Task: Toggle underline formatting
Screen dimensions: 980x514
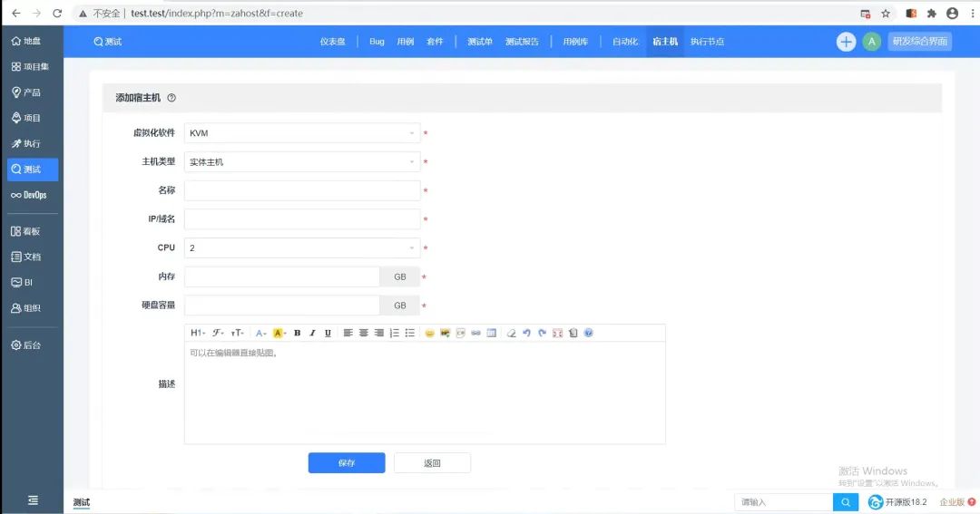Action: click(328, 333)
